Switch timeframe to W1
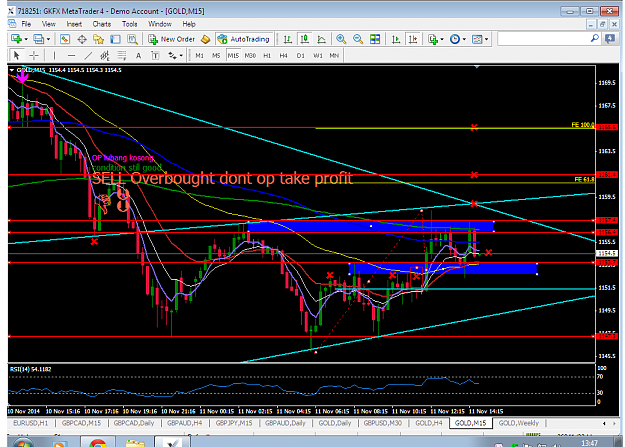The width and height of the screenshot is (625, 447). click(318, 55)
